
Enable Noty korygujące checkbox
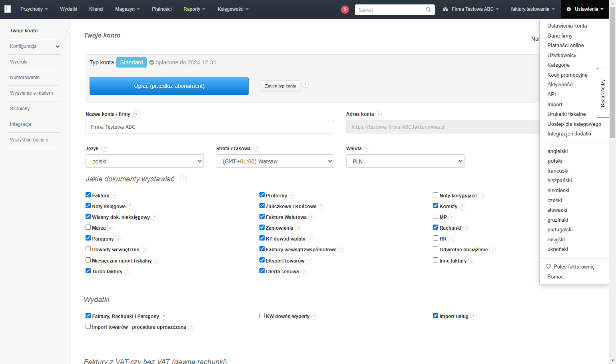coord(435,195)
